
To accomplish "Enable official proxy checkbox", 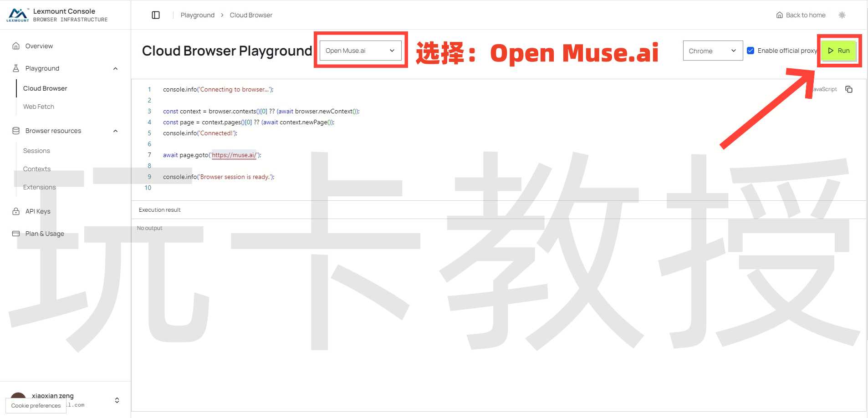I will point(751,51).
